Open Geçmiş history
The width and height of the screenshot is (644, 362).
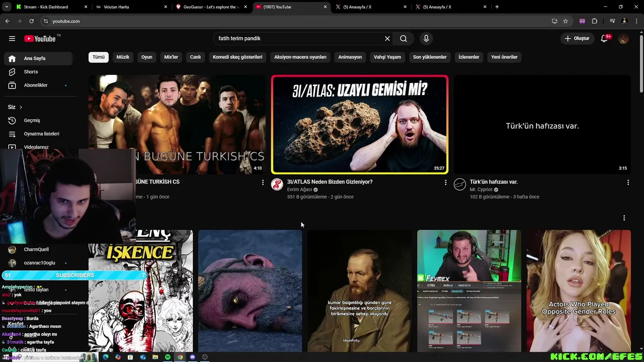tap(38, 121)
